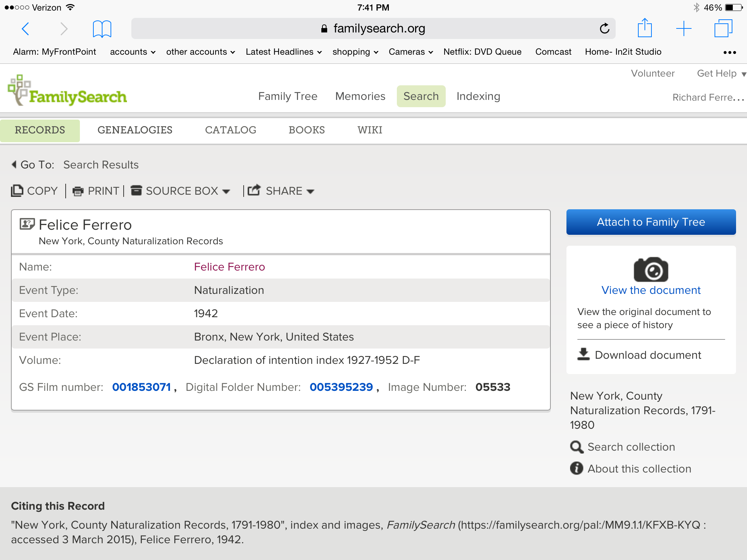747x560 pixels.
Task: Show all tabs overview icon
Action: point(723,28)
